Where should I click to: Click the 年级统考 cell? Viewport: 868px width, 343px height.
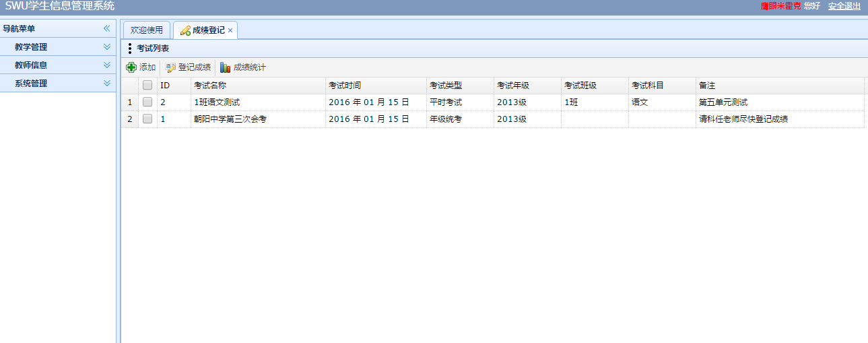[460, 119]
